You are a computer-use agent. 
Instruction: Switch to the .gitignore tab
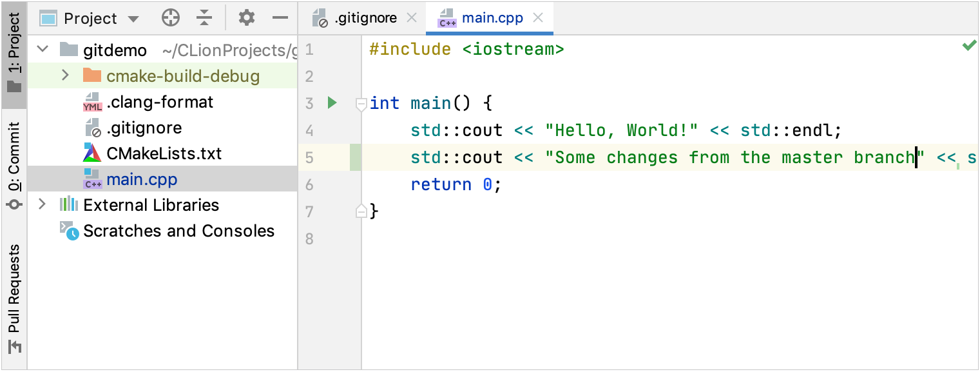click(x=365, y=18)
